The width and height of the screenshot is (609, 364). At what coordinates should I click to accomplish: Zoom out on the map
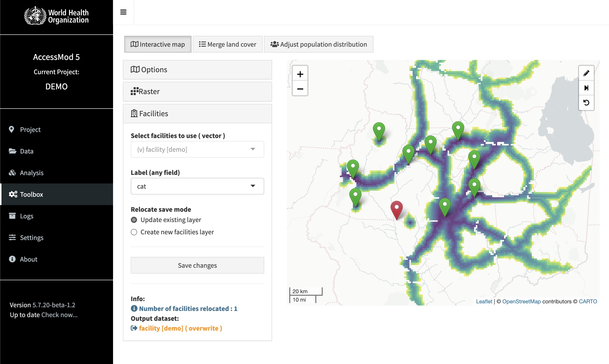(300, 89)
